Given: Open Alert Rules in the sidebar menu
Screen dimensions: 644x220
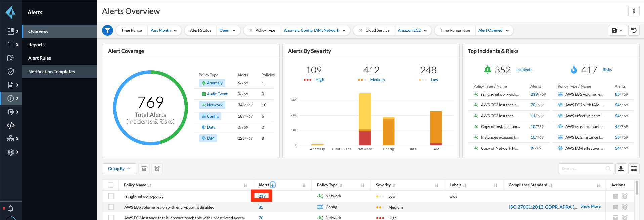Looking at the screenshot, I should (40, 58).
